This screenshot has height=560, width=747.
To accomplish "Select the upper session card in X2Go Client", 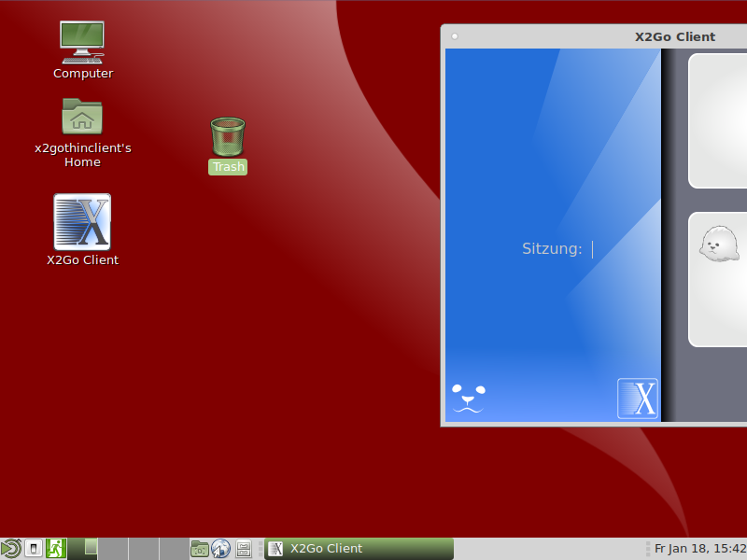I will (717, 120).
